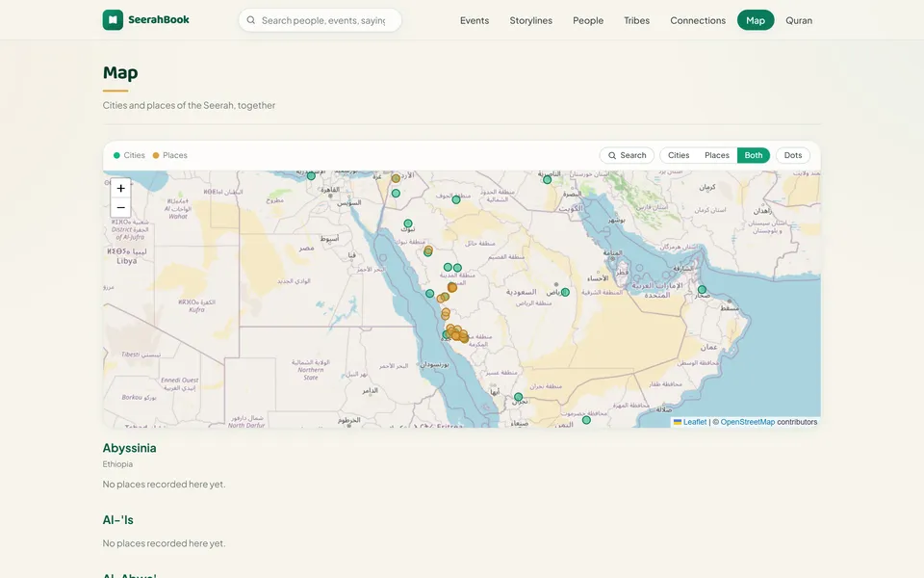
Task: Zoom out on the map
Action: point(121,208)
